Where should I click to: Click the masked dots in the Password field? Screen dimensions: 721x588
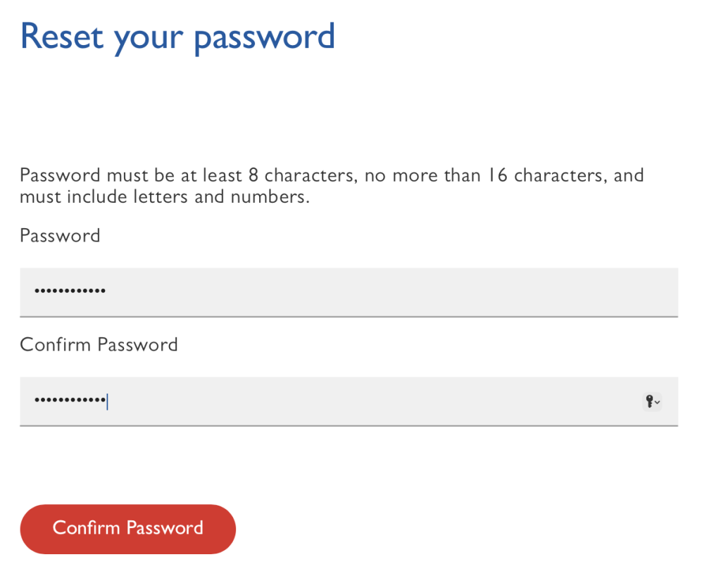click(x=70, y=292)
